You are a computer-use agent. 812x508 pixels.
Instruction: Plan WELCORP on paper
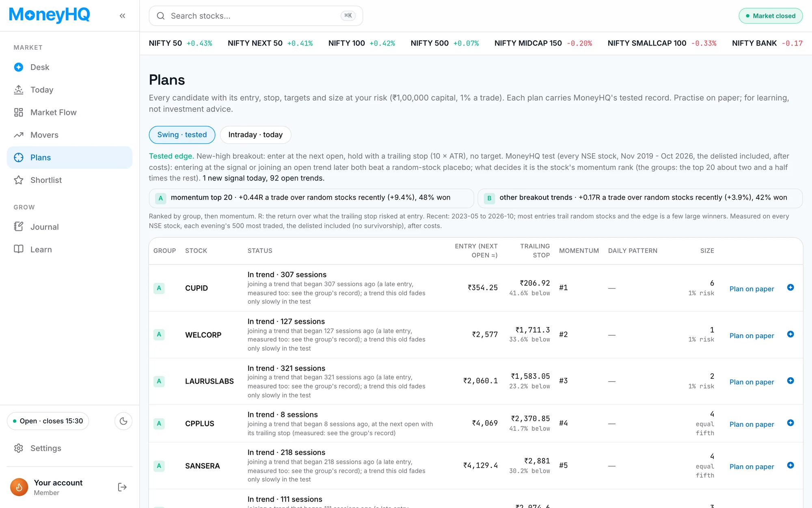pyautogui.click(x=752, y=336)
